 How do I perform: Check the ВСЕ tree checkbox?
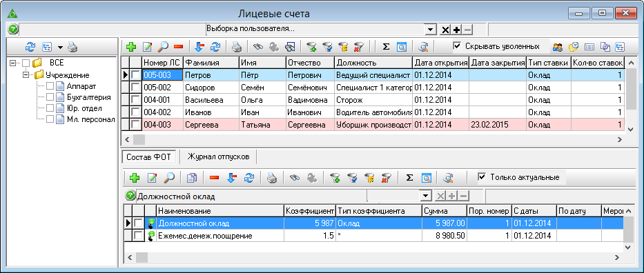tap(26, 63)
